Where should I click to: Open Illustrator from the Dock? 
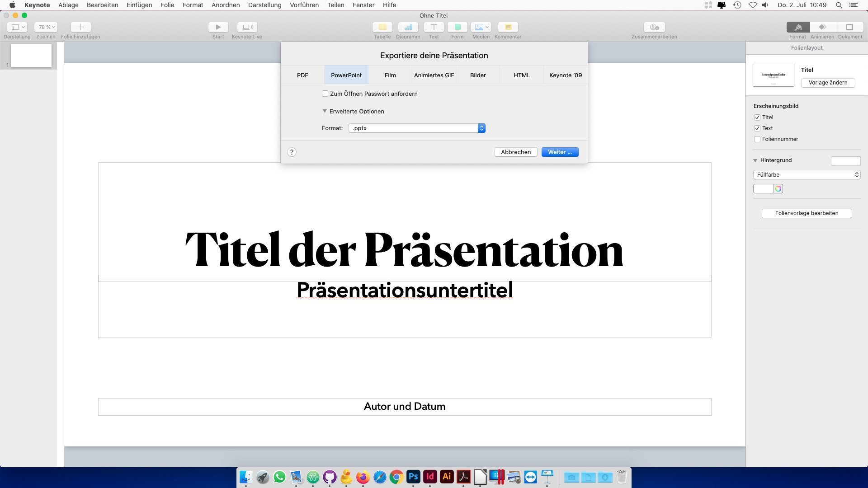(x=447, y=477)
